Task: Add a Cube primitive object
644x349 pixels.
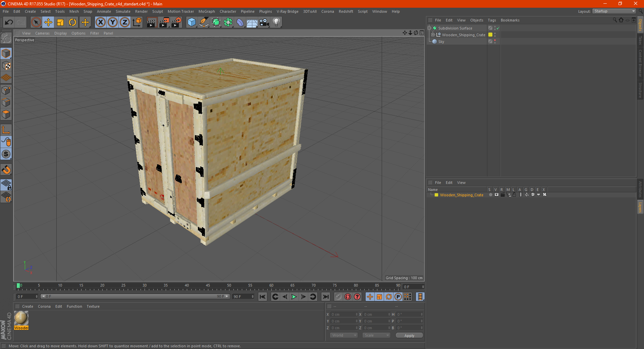Action: (x=192, y=22)
